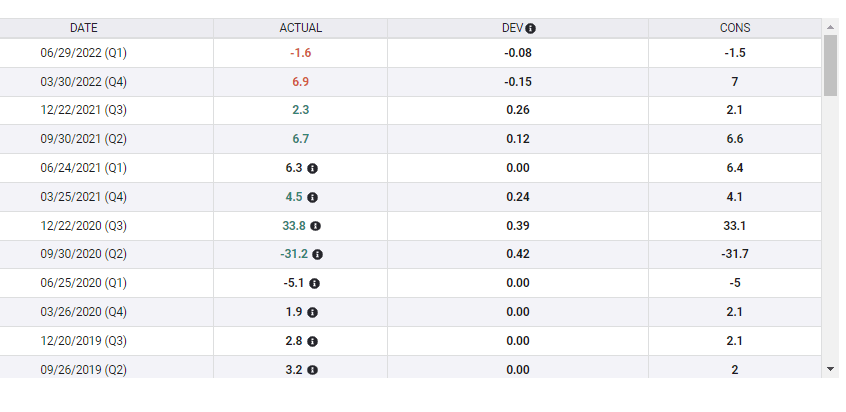Click the scrollbar down arrow
Image resolution: width=846 pixels, height=412 pixels.
830,369
